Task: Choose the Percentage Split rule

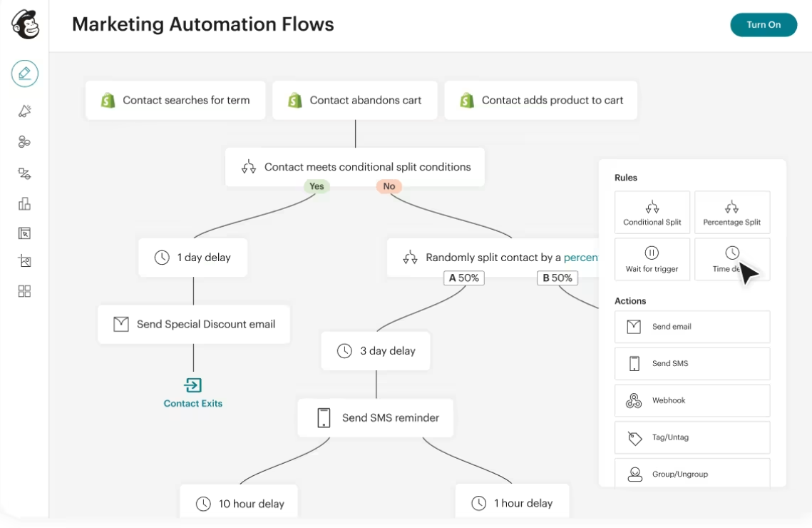Action: pos(731,213)
